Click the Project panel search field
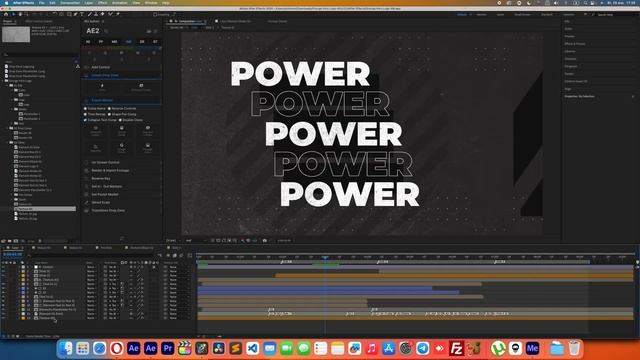 40,54
